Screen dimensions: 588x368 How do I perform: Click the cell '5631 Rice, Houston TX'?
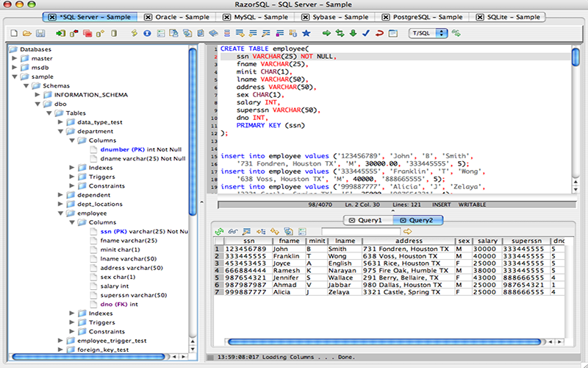pos(409,263)
